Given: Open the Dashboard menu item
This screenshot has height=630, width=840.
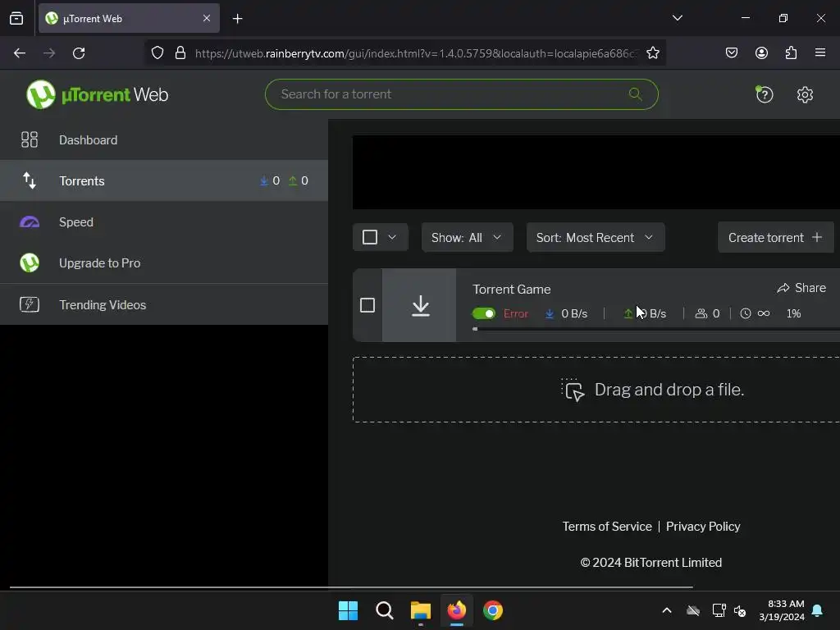Looking at the screenshot, I should point(164,139).
